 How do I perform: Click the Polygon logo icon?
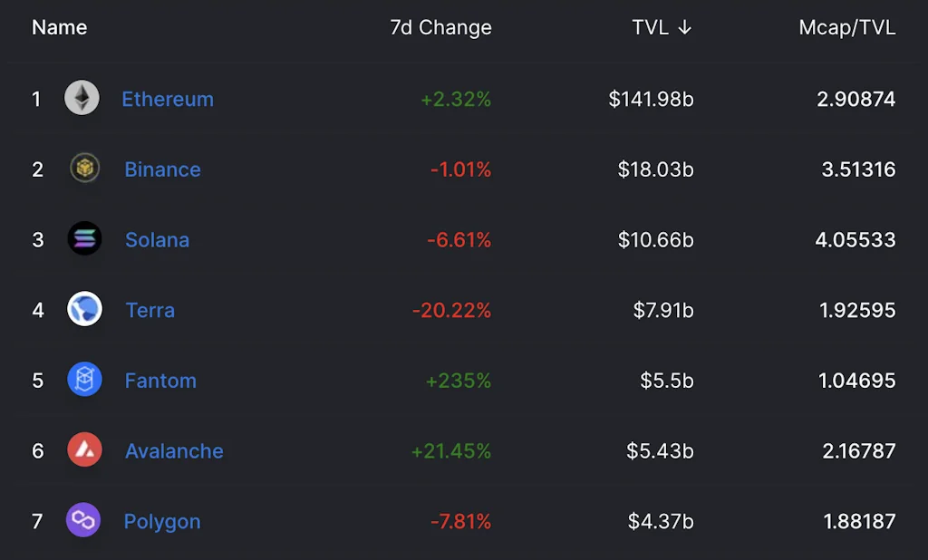(x=83, y=521)
